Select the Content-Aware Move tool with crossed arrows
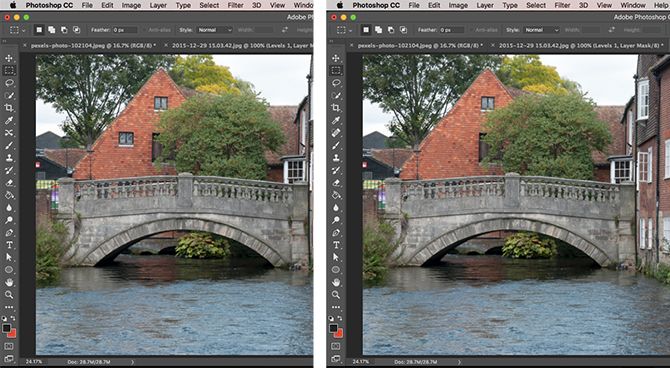This screenshot has height=368, width=670. pyautogui.click(x=9, y=133)
